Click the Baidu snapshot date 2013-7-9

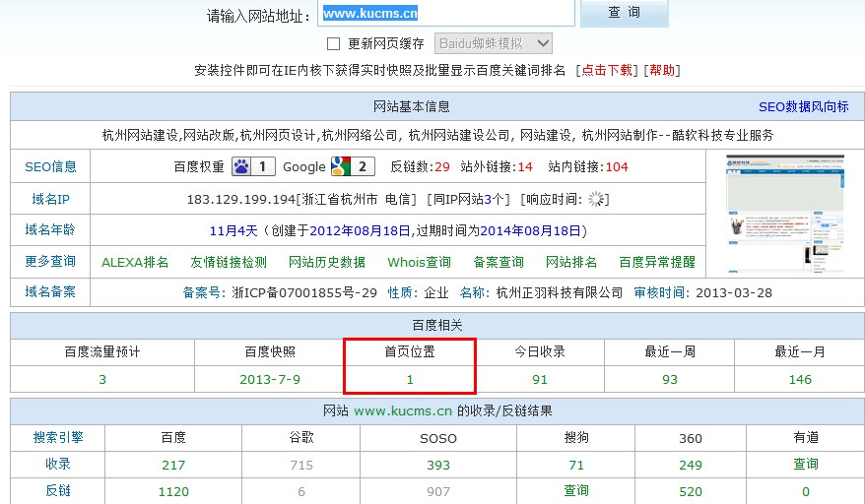pyautogui.click(x=270, y=379)
